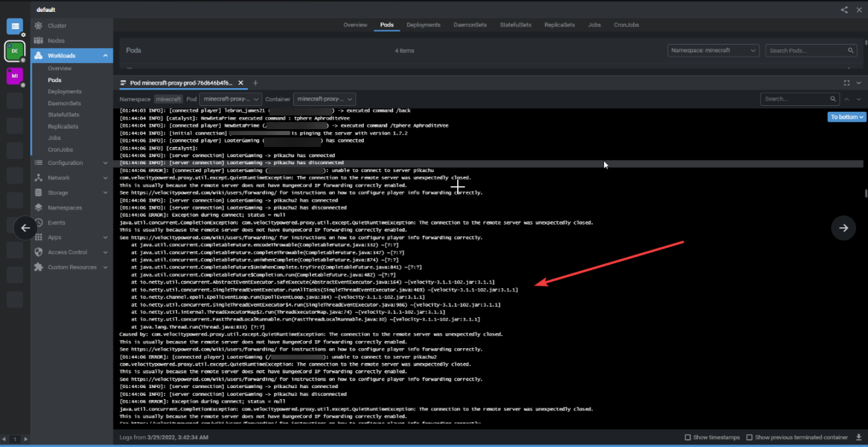The image size is (868, 447).
Task: Open the minecraft-proxy container dropdown
Action: (325, 99)
